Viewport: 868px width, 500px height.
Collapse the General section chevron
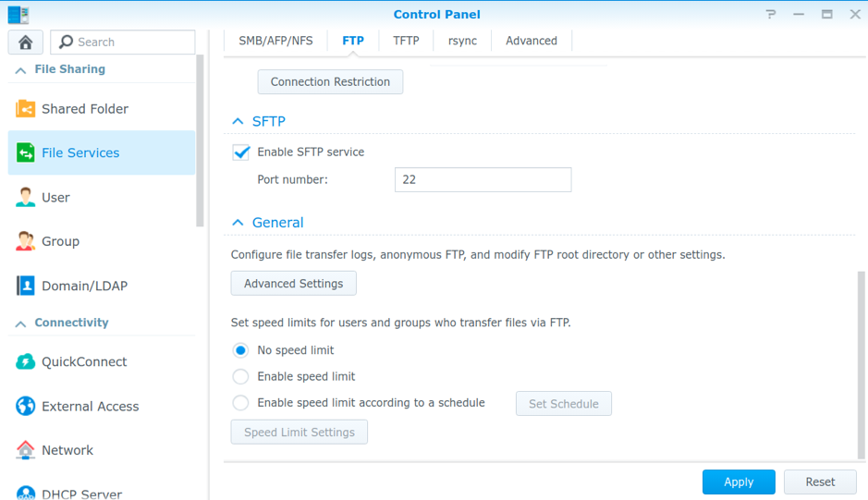(238, 223)
